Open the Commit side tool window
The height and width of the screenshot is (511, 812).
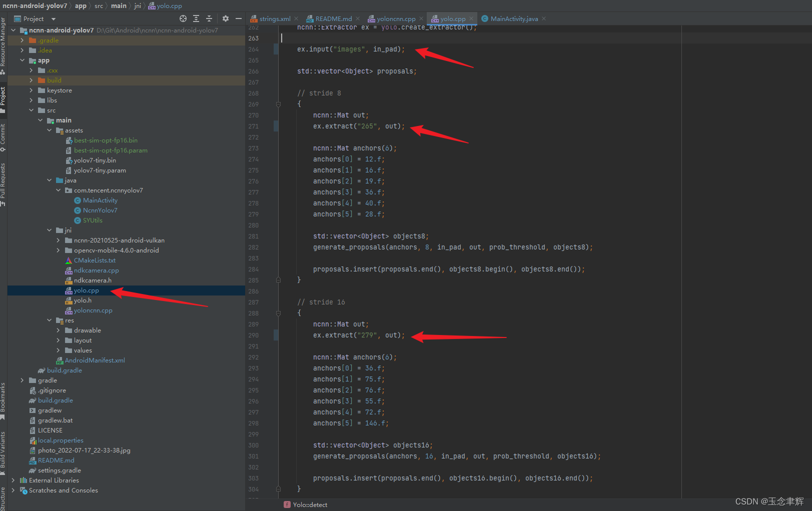point(3,137)
